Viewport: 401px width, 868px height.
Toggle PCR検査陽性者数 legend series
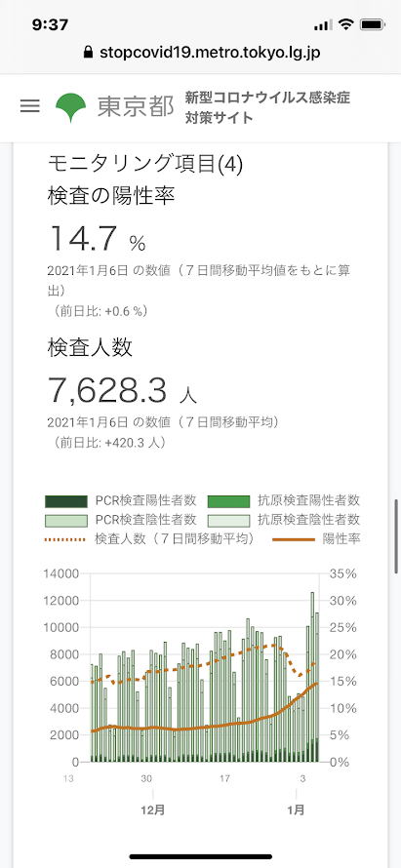click(121, 501)
